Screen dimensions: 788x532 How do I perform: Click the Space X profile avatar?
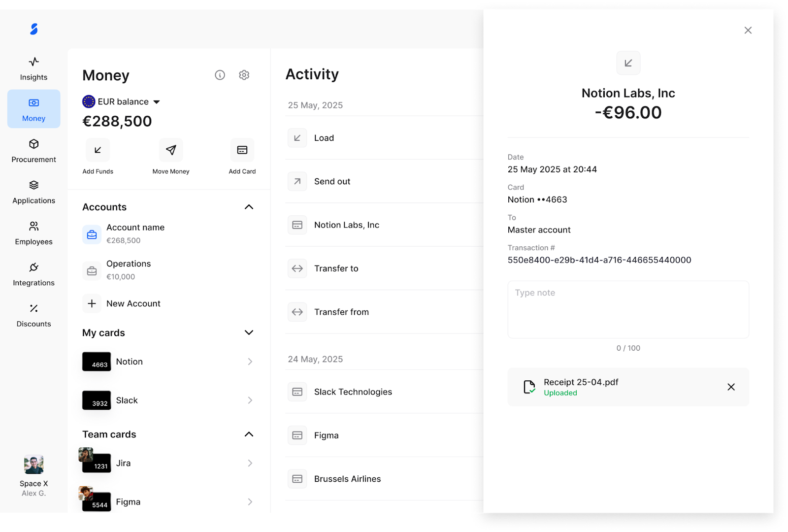pyautogui.click(x=34, y=464)
